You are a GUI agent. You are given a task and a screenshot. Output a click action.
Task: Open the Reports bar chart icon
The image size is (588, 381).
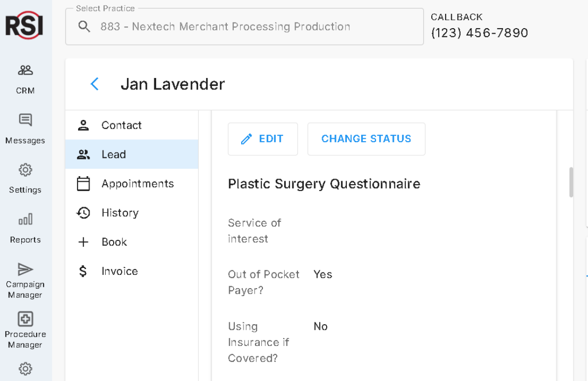point(25,219)
